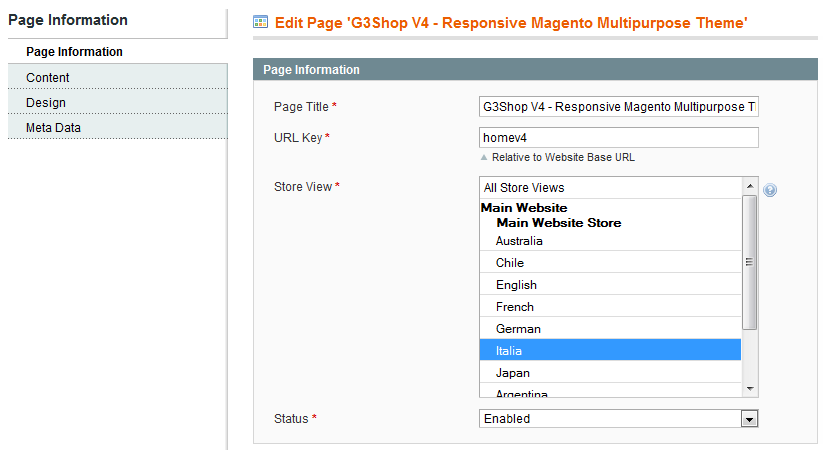Open the Meta Data tab
This screenshot has width=823, height=450.
click(118, 128)
